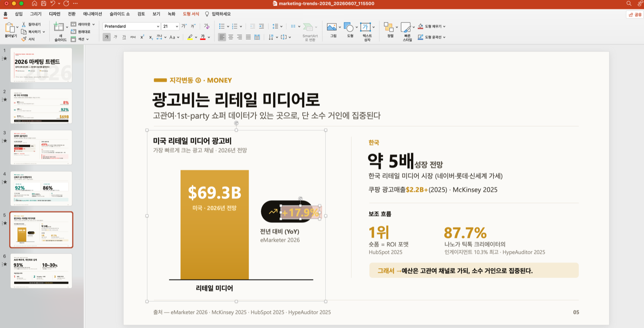Justify the text
This screenshot has height=328, width=644.
tap(248, 37)
